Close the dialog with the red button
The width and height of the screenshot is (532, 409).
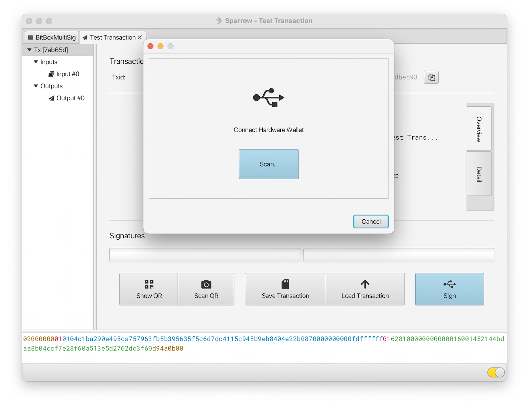pos(150,46)
